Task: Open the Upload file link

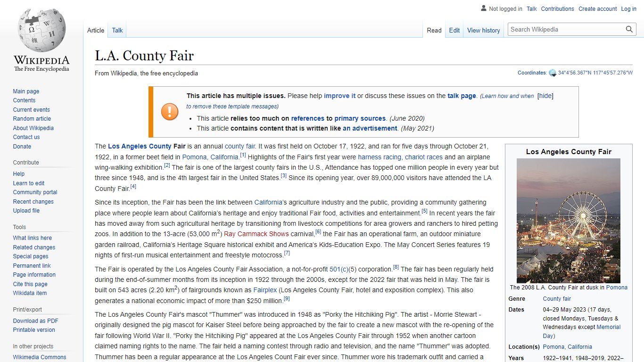Action: click(26, 211)
